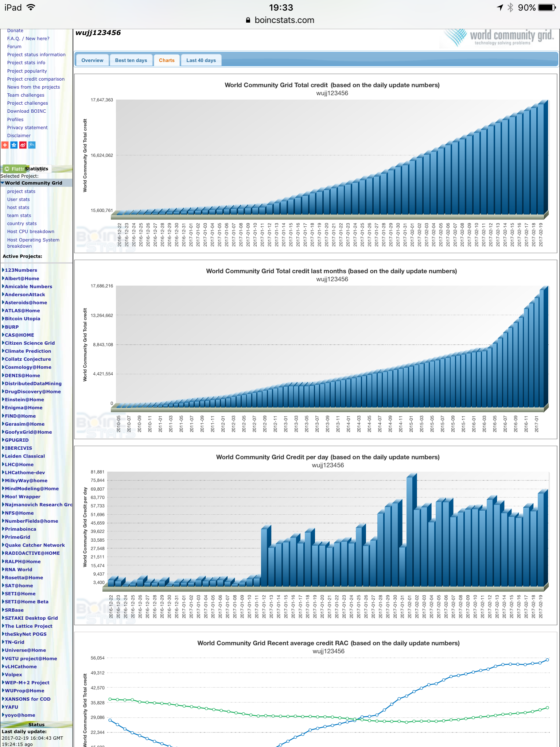
Task: Open the Climate Prediction project
Action: pyautogui.click(x=28, y=351)
